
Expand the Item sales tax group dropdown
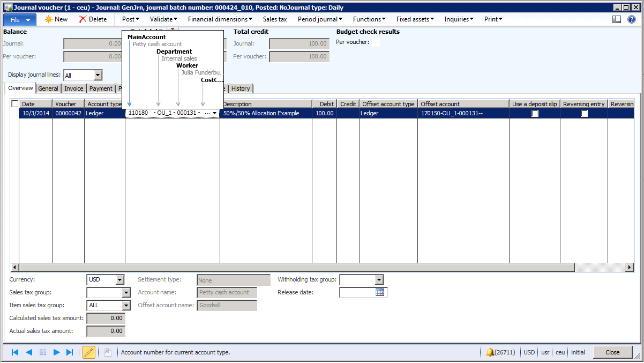click(126, 306)
